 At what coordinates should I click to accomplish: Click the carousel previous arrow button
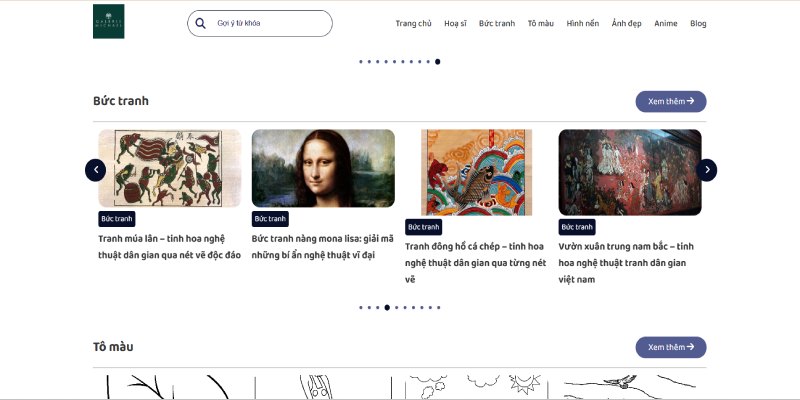(x=95, y=170)
